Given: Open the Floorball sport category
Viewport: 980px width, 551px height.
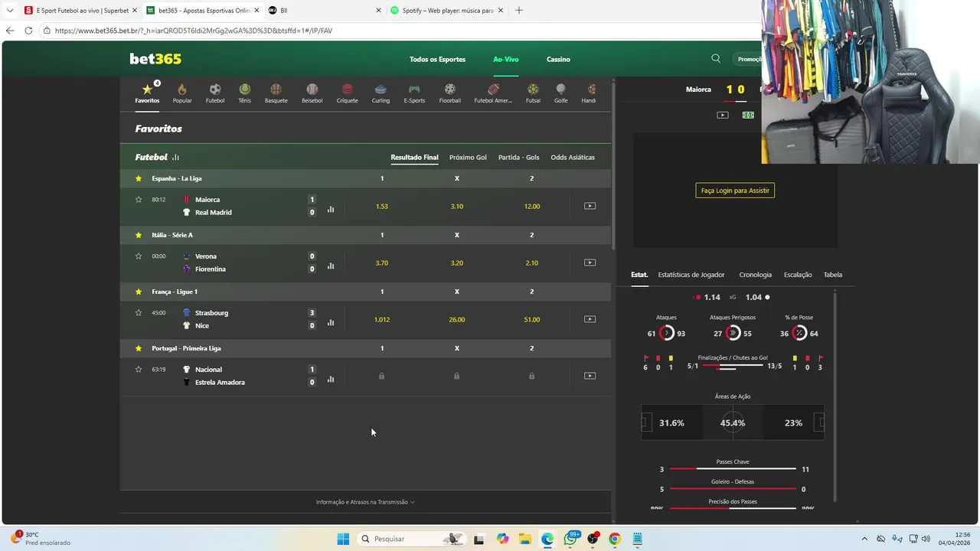Looking at the screenshot, I should pos(450,93).
